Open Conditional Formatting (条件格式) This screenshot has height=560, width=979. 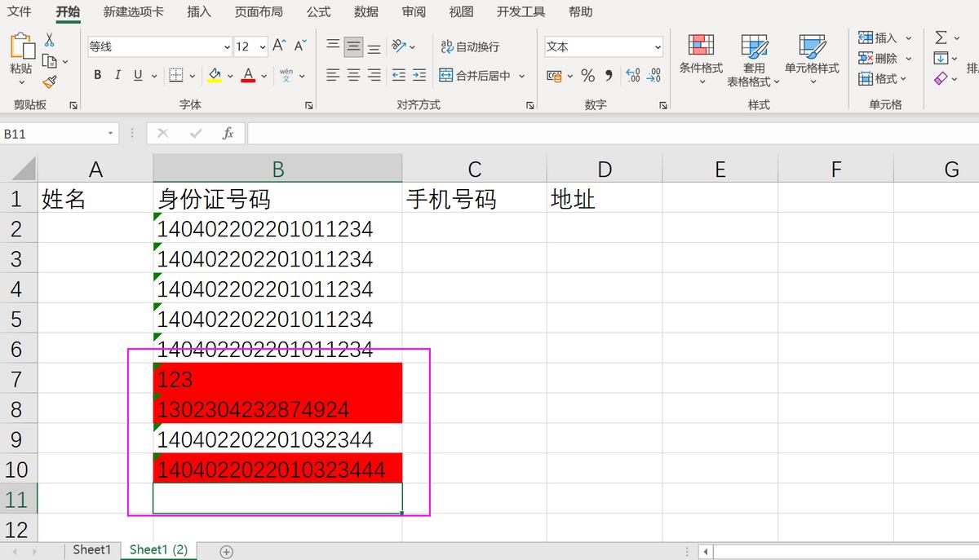click(701, 59)
